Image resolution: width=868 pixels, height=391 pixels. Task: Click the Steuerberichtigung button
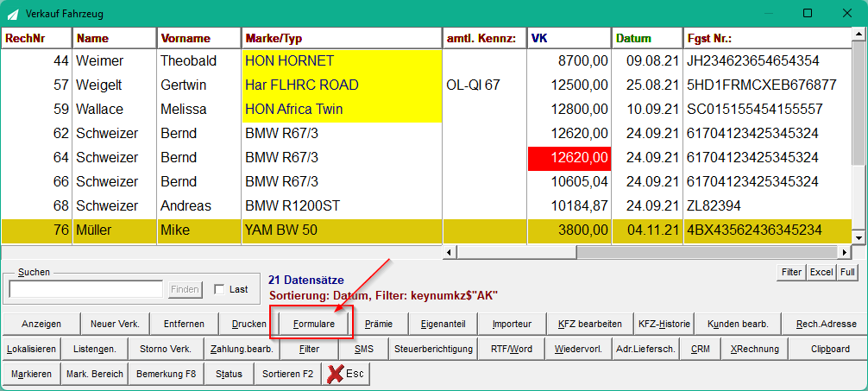(433, 350)
